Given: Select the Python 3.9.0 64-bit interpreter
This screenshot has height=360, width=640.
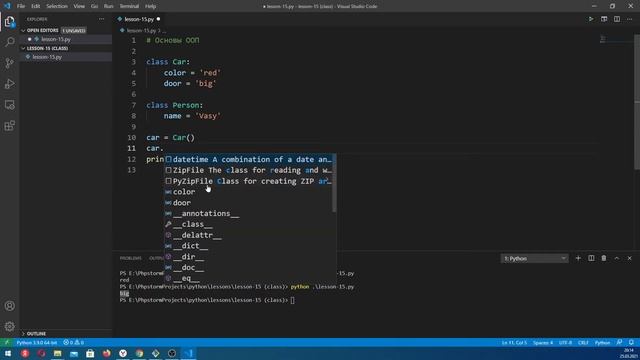Looking at the screenshot, I should point(37,342).
